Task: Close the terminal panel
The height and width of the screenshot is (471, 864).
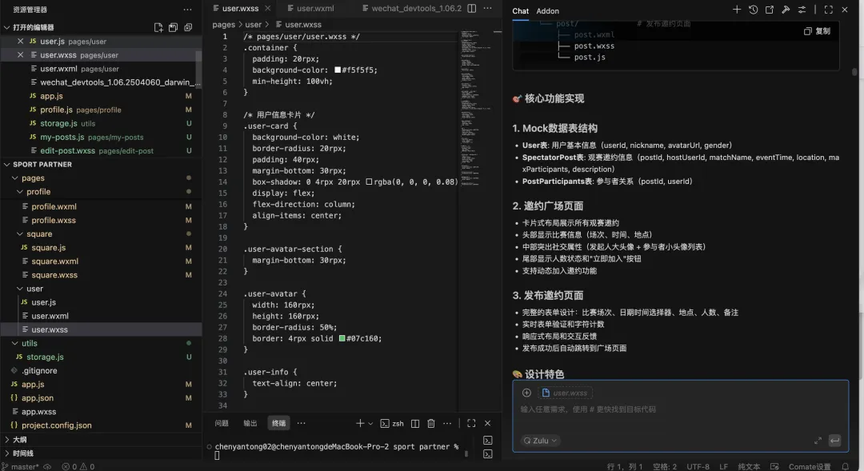Action: pos(488,423)
